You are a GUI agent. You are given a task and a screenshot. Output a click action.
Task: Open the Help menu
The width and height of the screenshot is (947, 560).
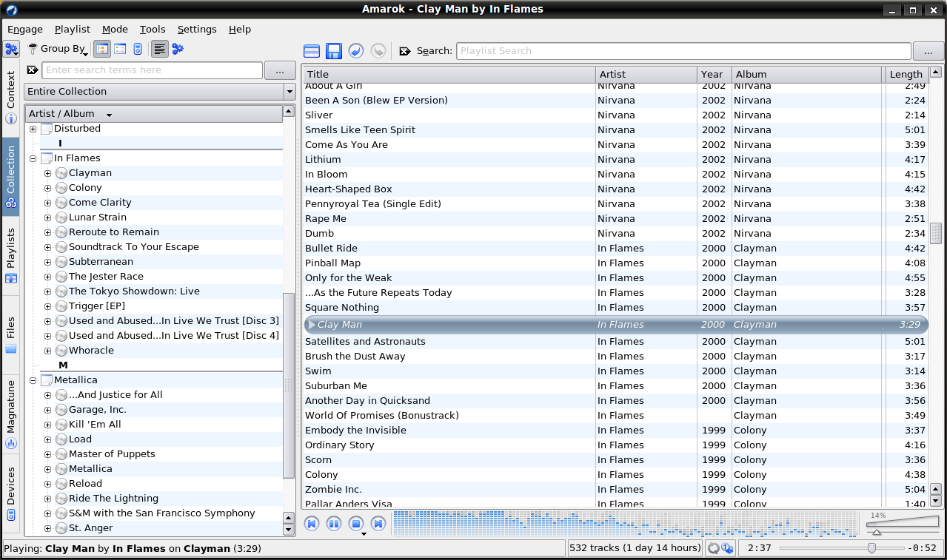click(x=240, y=30)
